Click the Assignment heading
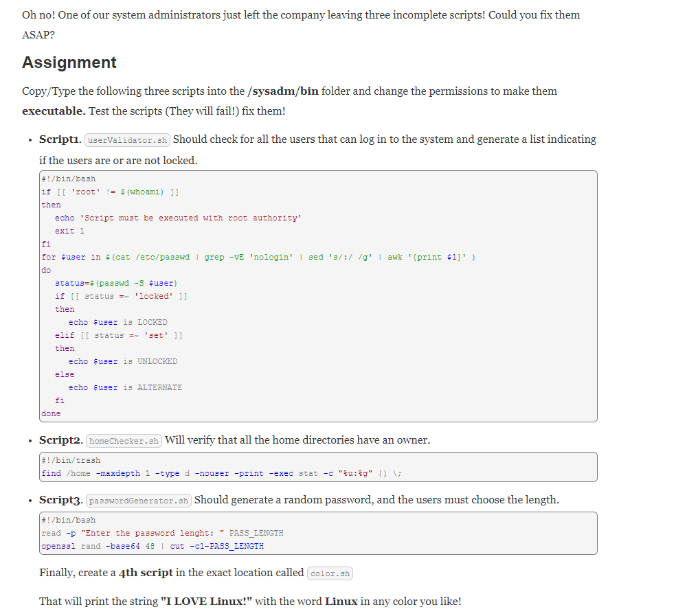Viewport: 676px width, 616px height. pyautogui.click(x=69, y=62)
